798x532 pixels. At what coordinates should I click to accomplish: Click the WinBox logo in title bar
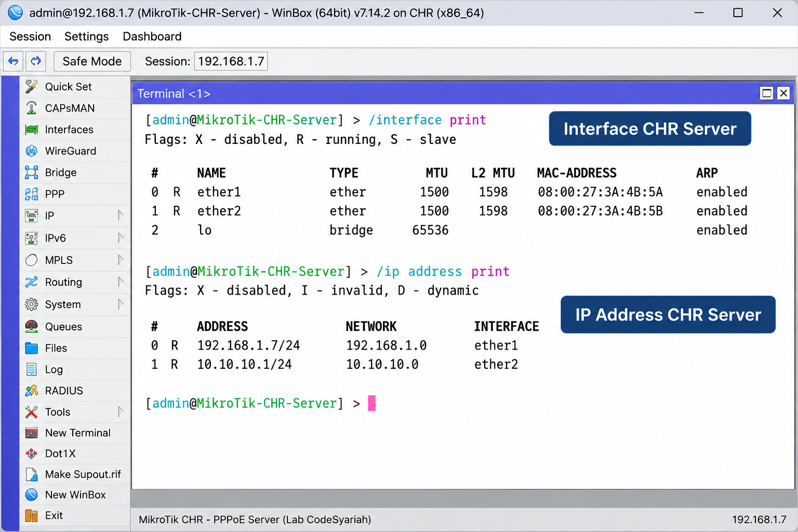15,12
